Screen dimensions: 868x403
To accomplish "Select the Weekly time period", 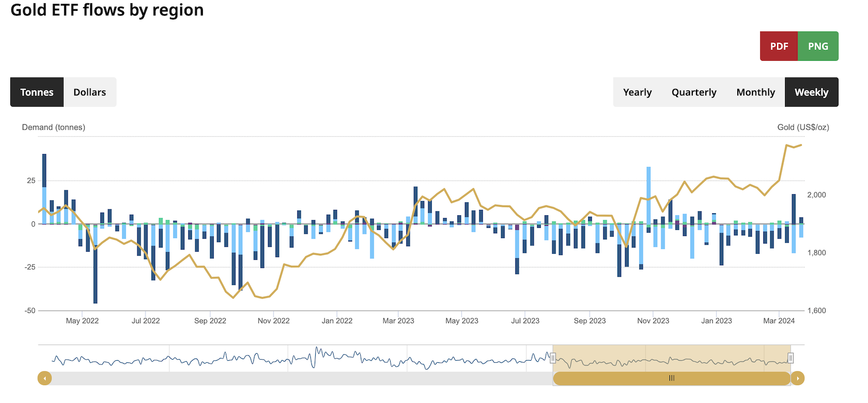I will point(811,92).
